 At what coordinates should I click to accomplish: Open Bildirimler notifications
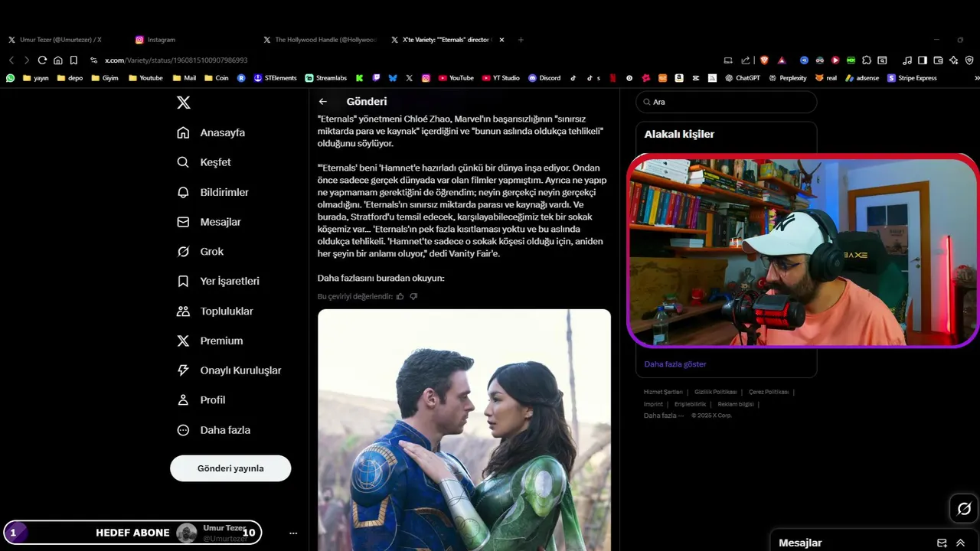click(x=213, y=192)
